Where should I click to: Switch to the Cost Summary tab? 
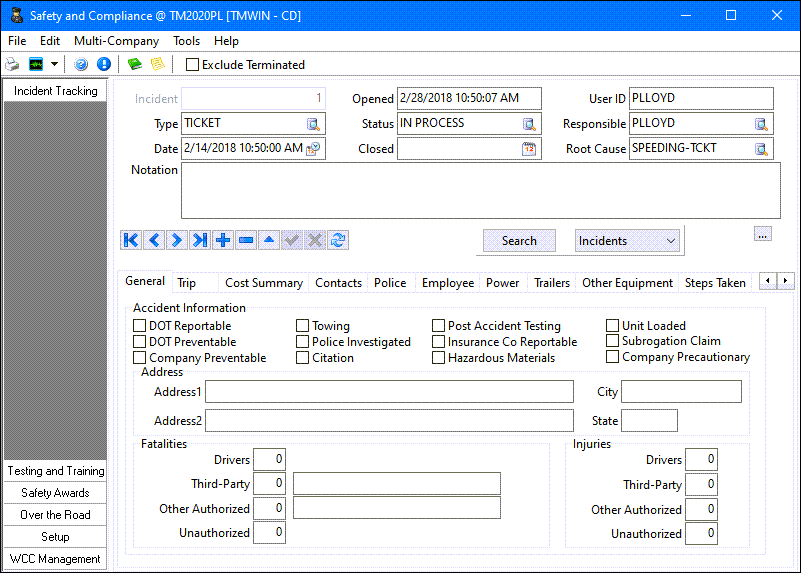click(263, 283)
